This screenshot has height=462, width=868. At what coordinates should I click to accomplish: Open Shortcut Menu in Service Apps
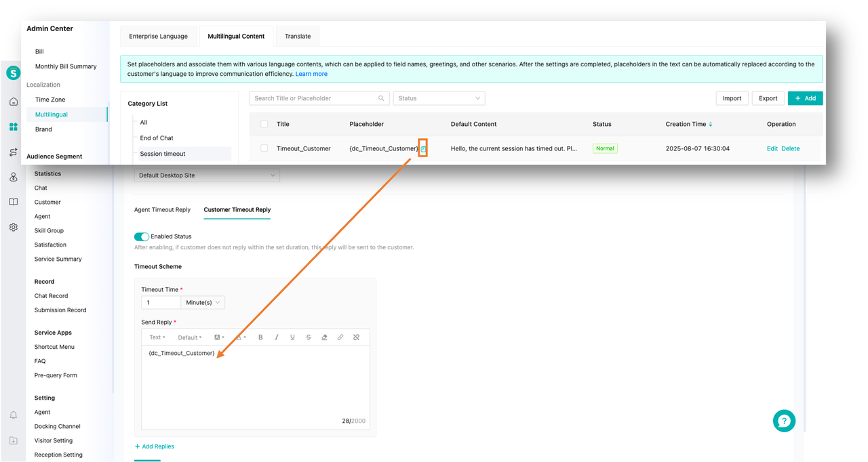click(55, 347)
